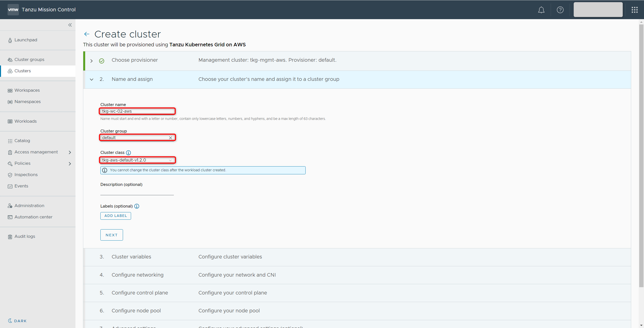Image resolution: width=644 pixels, height=328 pixels.
Task: Open Cluster groups in sidebar
Action: (x=29, y=60)
